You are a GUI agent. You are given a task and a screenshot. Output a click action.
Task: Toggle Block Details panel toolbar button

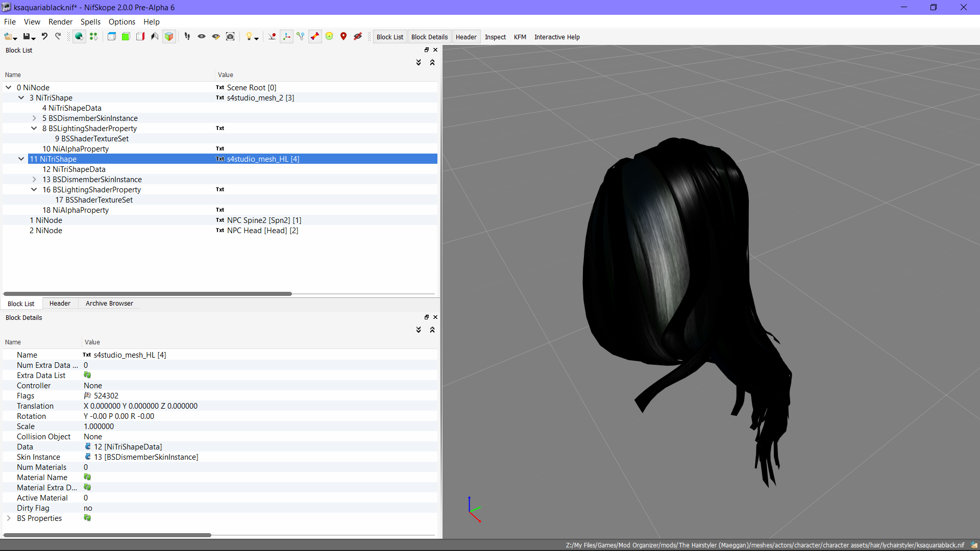(429, 37)
